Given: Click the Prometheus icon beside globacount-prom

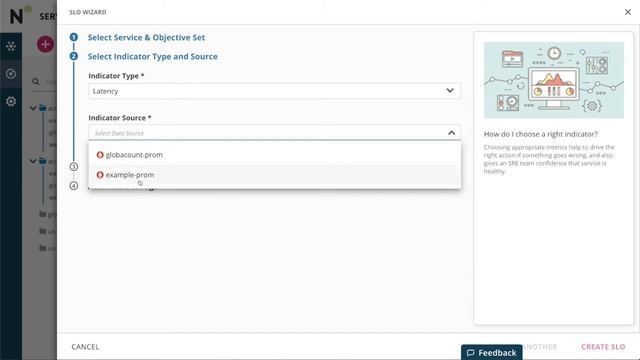Looking at the screenshot, I should (x=100, y=155).
